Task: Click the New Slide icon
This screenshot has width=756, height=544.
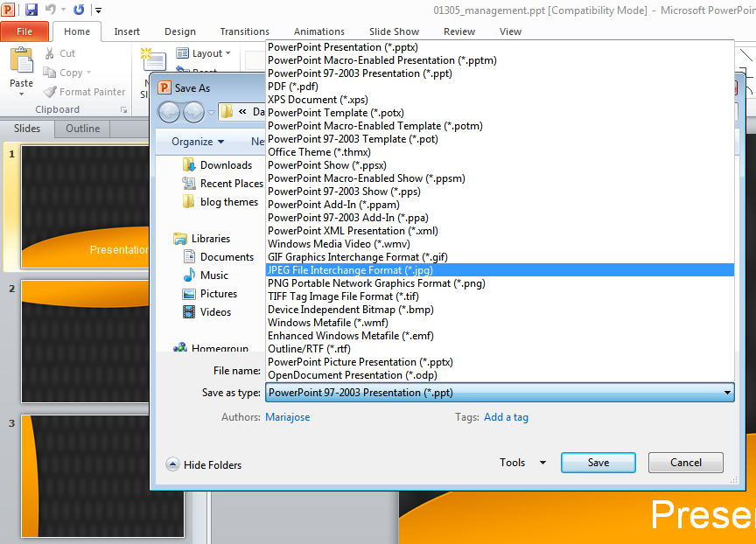Action: (153, 59)
